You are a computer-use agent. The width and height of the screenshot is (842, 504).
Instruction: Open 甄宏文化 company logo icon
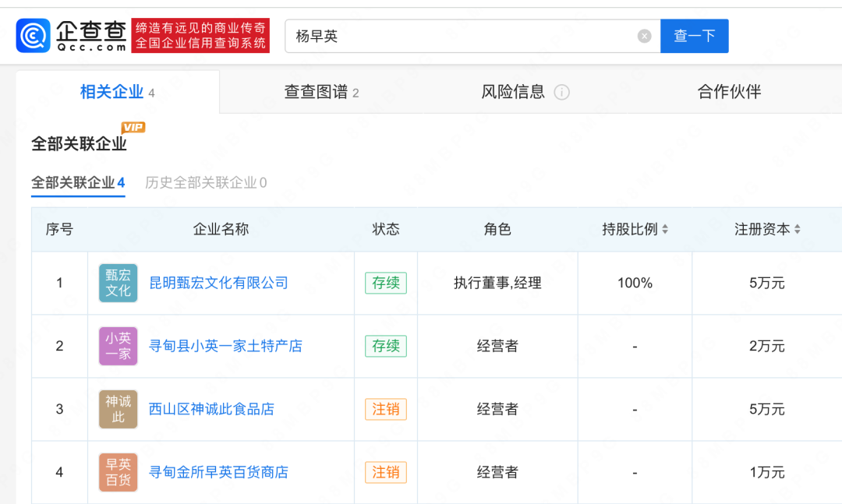click(118, 283)
